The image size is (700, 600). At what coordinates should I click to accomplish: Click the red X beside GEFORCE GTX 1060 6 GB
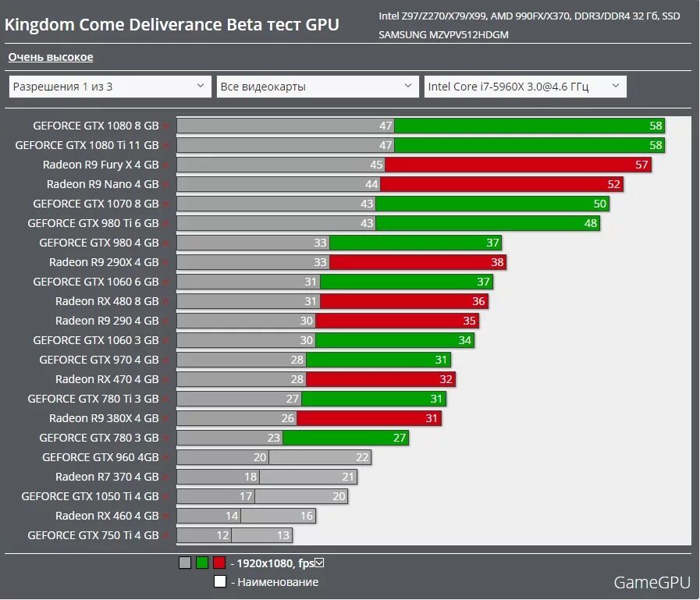[x=166, y=282]
